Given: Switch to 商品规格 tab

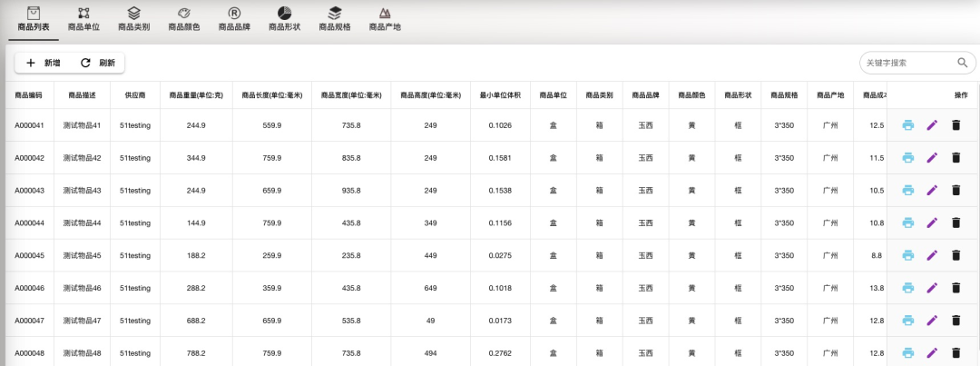Looking at the screenshot, I should (x=334, y=20).
